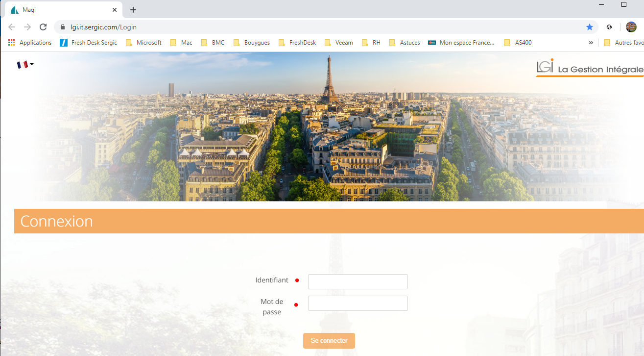Open the Astuces bookmark folder
644x356 pixels.
pyautogui.click(x=405, y=43)
